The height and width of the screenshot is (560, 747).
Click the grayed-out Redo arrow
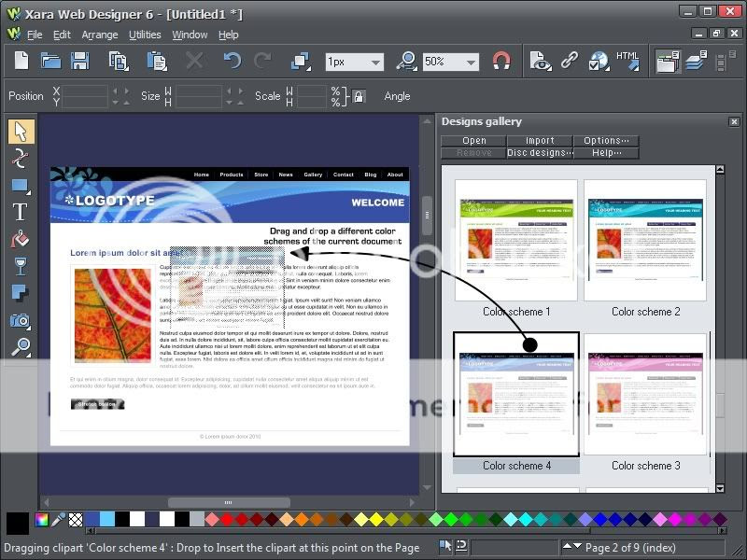[x=262, y=62]
